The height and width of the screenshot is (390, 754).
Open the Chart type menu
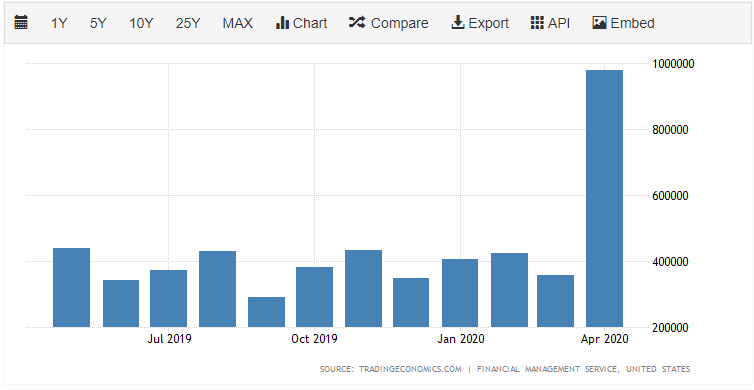tap(302, 23)
